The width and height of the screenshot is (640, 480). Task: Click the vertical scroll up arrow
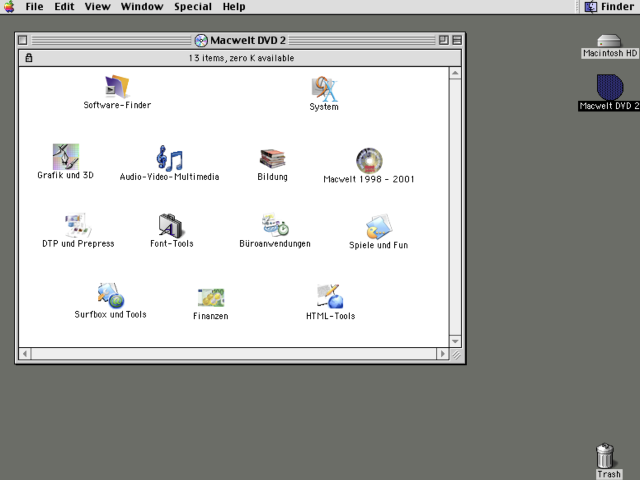(455, 73)
